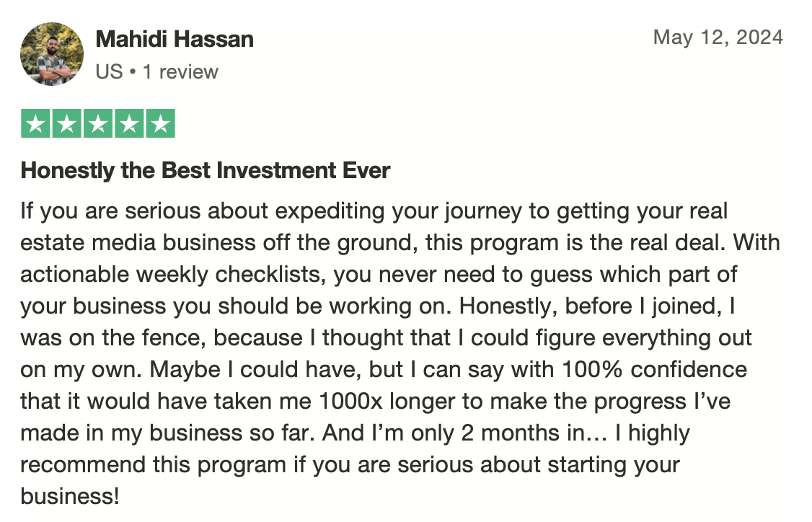
Task: Select the fifth green rating star
Action: (161, 123)
